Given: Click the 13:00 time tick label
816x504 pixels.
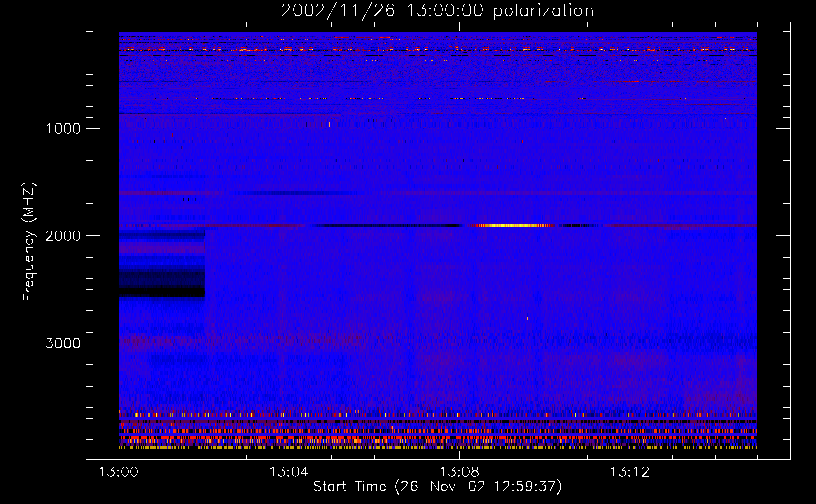Looking at the screenshot, I should 119,472.
